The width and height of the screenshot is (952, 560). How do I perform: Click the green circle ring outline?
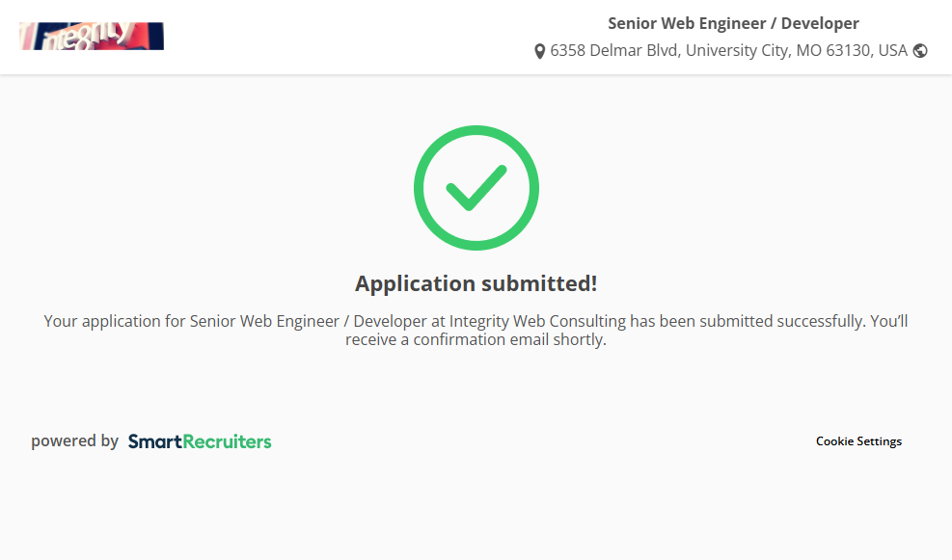coord(421,188)
